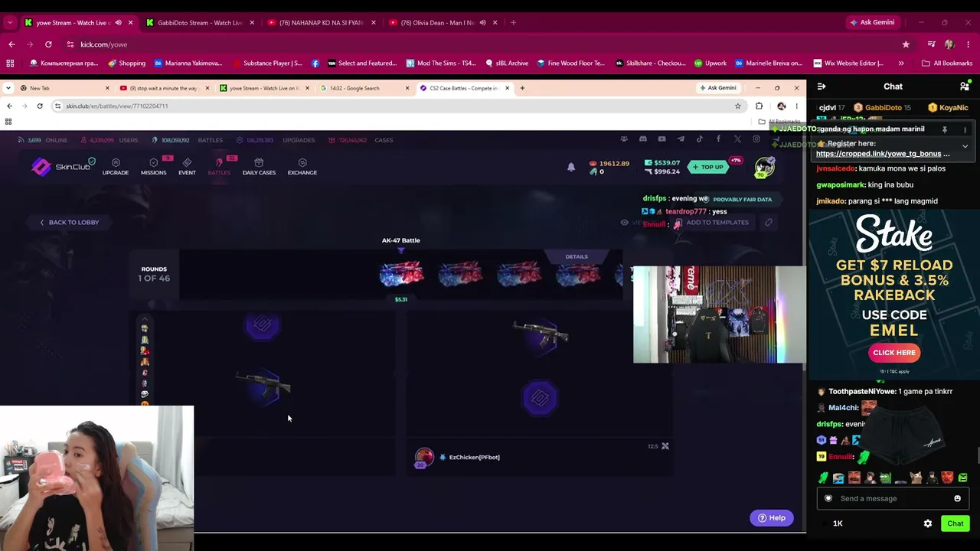Open GabbiDoto leaderboard entry in chat
The image size is (980, 551).
(x=882, y=108)
